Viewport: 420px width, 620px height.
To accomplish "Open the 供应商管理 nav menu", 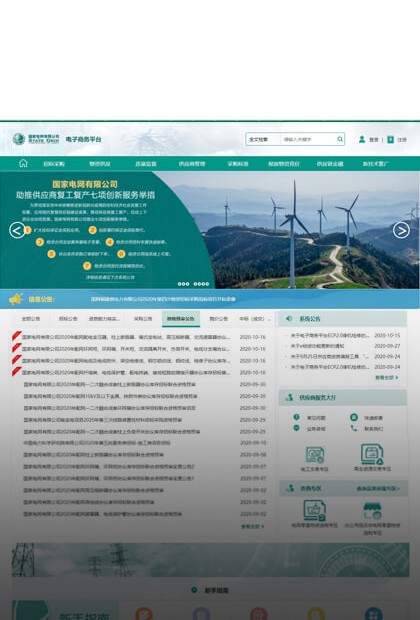I will tap(192, 164).
